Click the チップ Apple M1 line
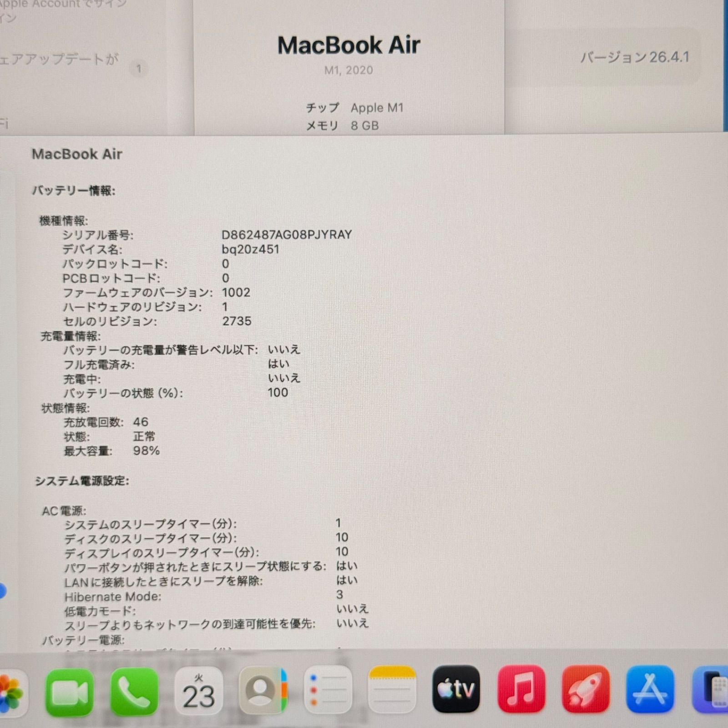 [x=354, y=108]
